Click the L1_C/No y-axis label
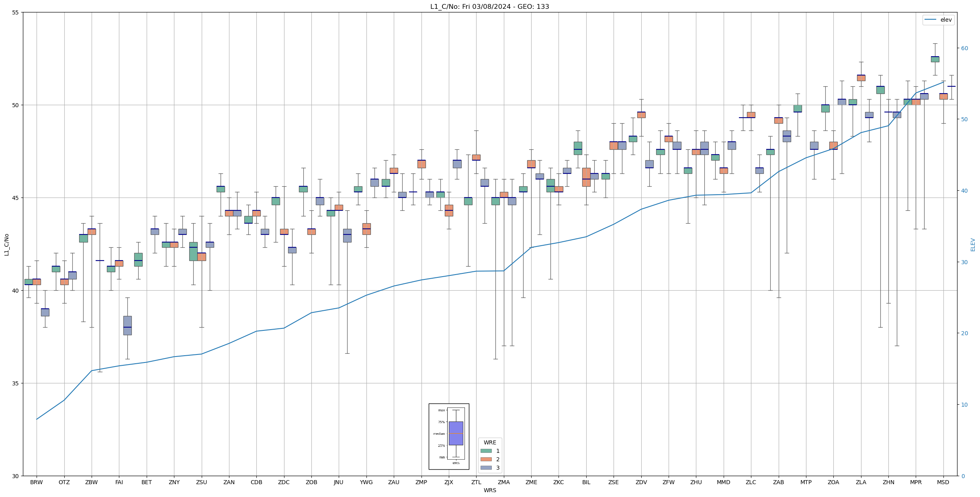980x497 pixels. [6, 244]
